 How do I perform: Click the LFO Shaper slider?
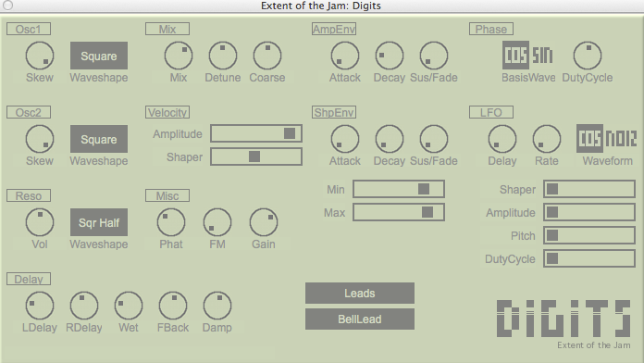pos(589,189)
